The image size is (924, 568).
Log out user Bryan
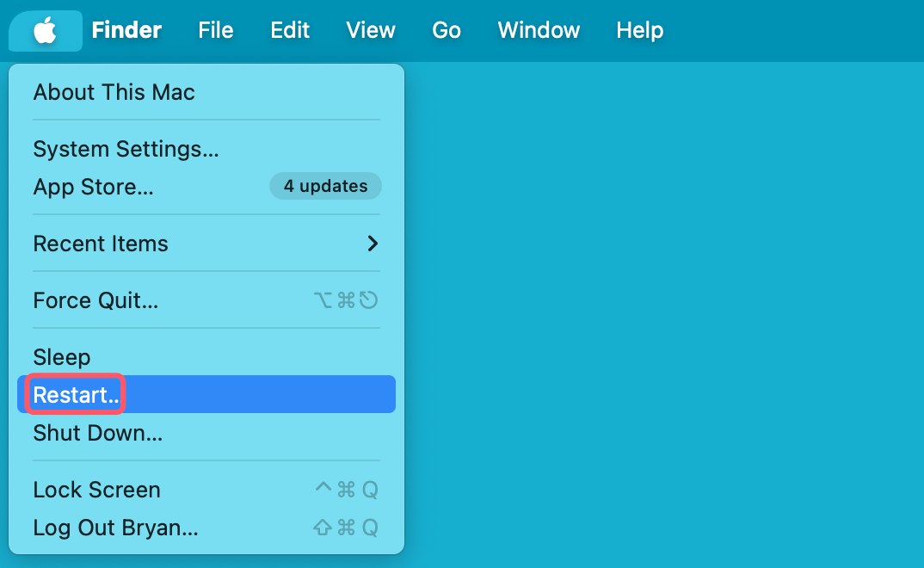point(115,528)
